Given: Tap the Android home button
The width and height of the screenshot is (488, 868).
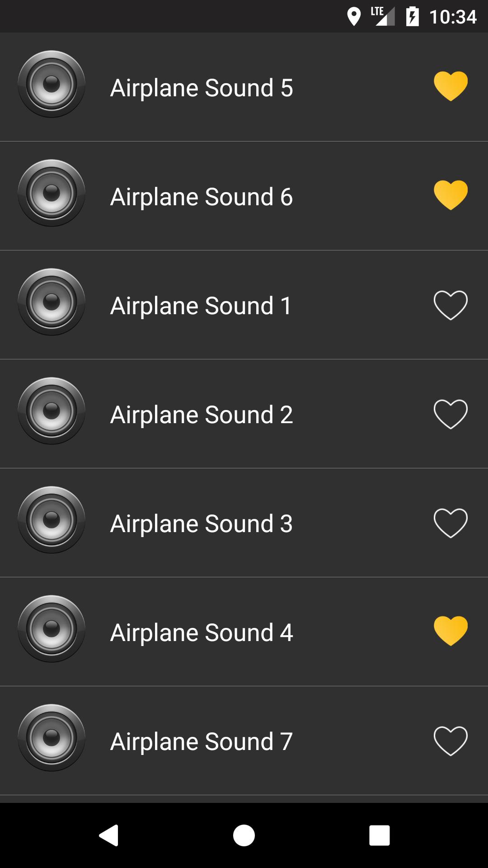Looking at the screenshot, I should coord(244,835).
